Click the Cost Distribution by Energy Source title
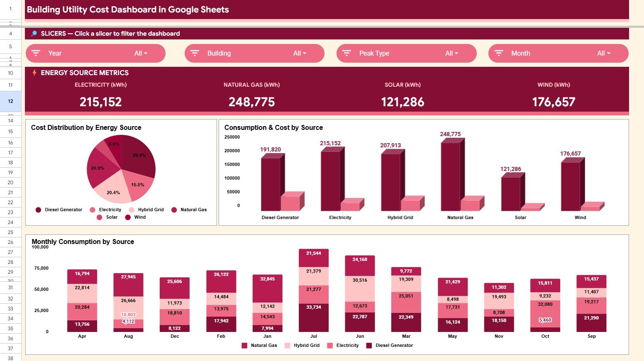The width and height of the screenshot is (644, 361). [x=86, y=128]
